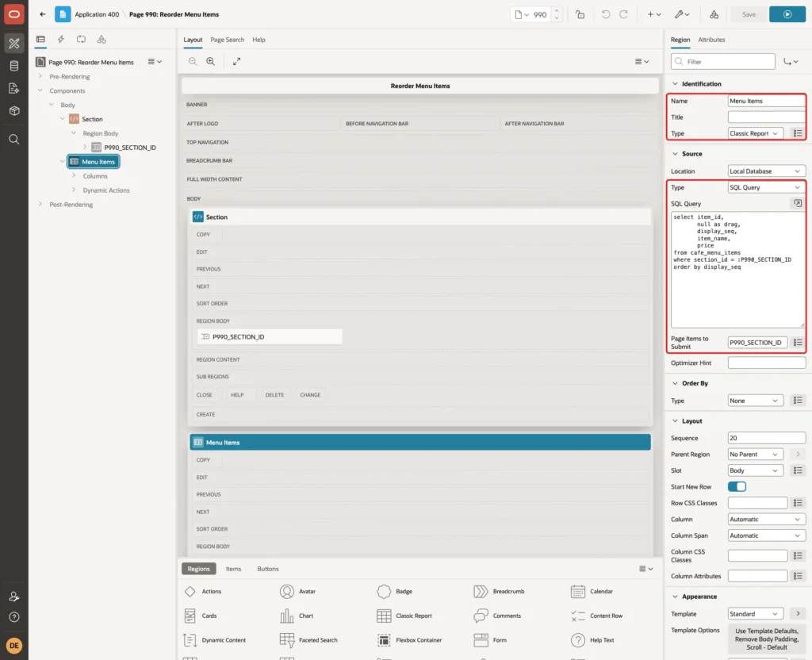Switch to Rendering tree tab
The image size is (812, 660).
(40, 40)
